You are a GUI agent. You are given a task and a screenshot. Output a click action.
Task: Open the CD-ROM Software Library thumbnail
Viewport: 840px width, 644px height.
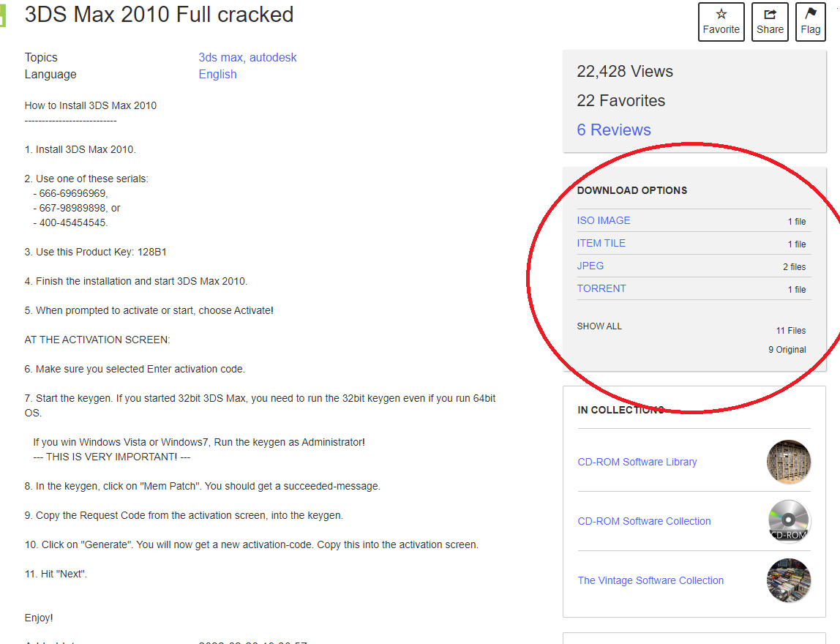(788, 462)
